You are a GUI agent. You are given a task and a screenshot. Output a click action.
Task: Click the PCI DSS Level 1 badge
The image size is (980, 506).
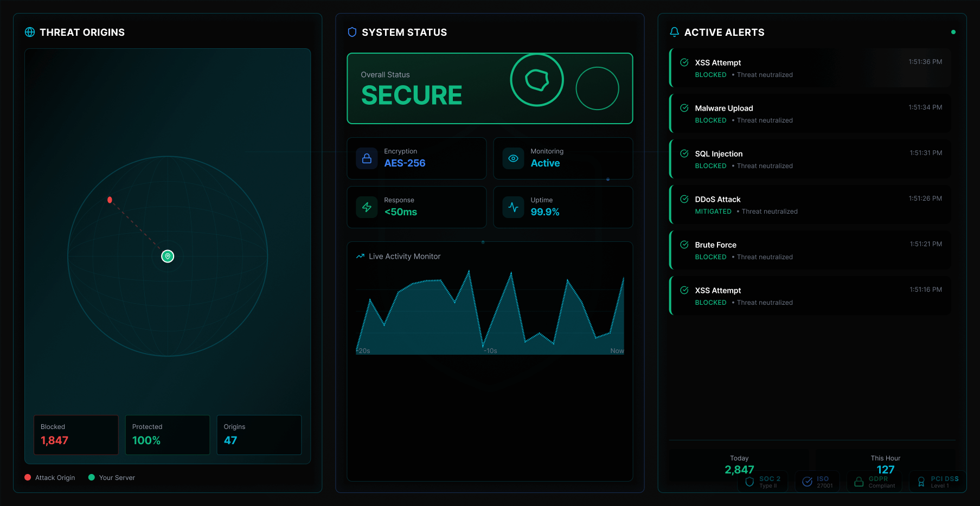coord(938,482)
